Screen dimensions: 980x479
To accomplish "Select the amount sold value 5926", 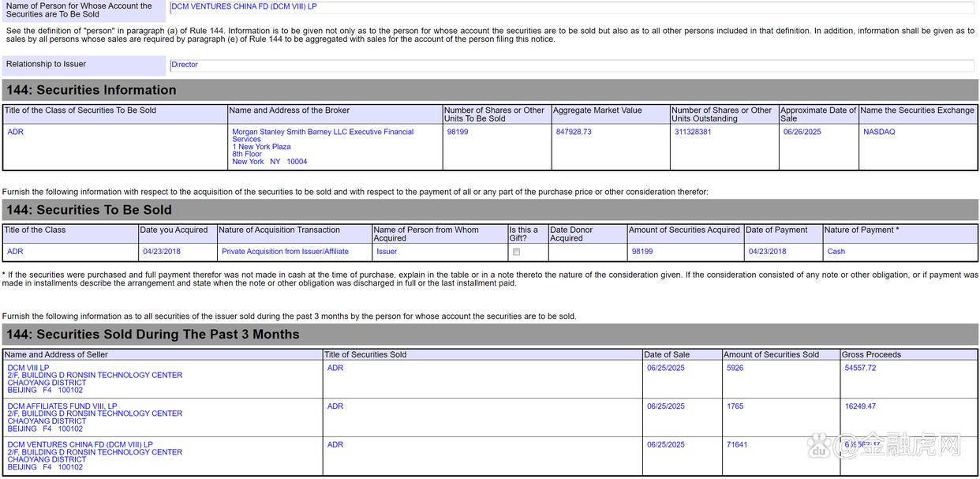I will click(x=735, y=368).
